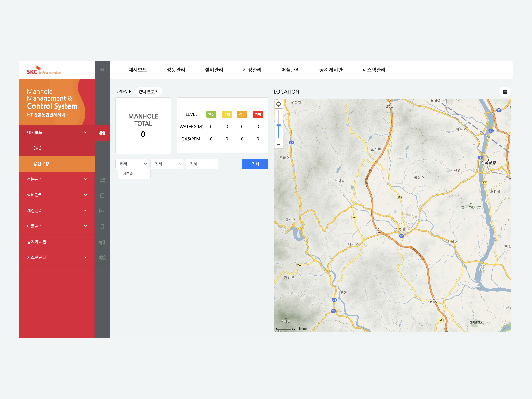Click the blue 조회 search button
Screen dimensions: 532x399
coord(255,164)
